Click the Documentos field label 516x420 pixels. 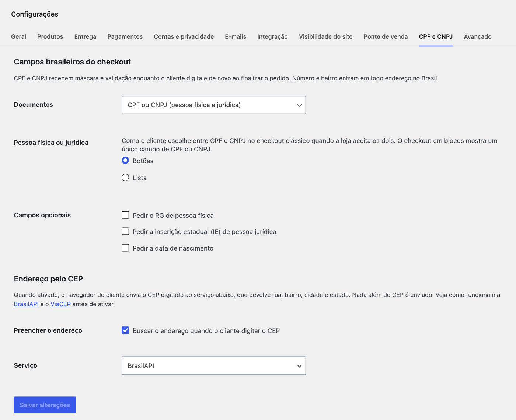pyautogui.click(x=34, y=105)
